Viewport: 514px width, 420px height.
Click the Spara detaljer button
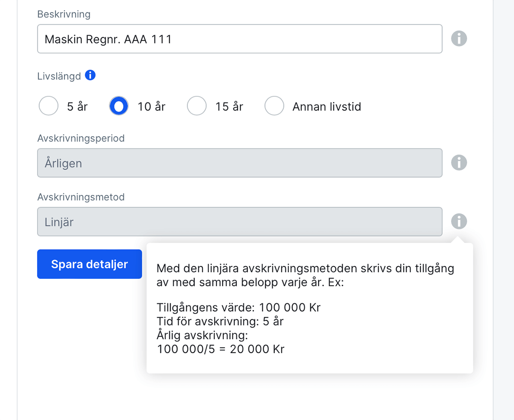[x=89, y=264]
